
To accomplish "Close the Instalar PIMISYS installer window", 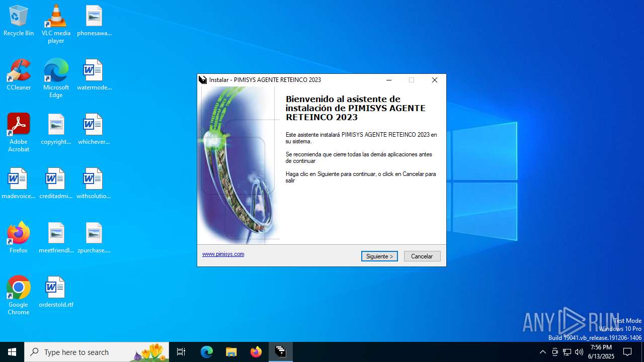I will (435, 80).
